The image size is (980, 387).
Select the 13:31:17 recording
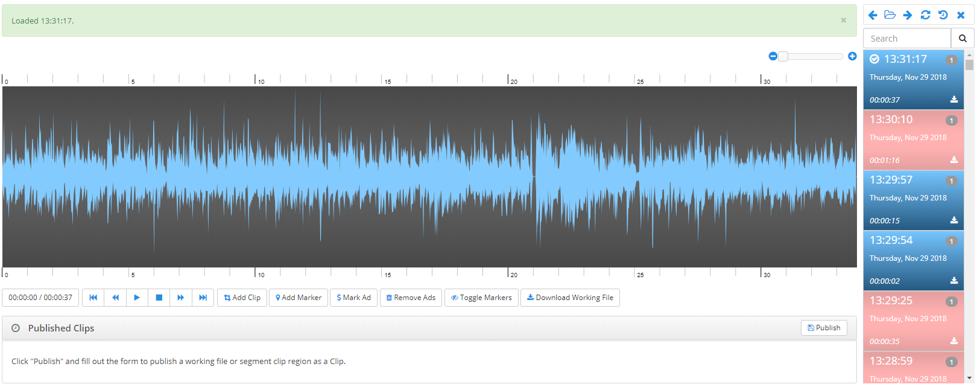click(x=913, y=80)
